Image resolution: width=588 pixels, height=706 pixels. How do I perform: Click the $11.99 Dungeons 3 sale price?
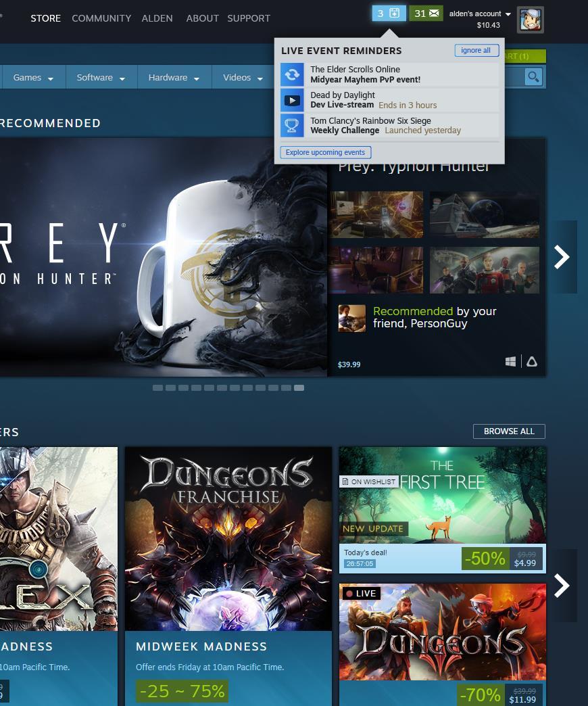pyautogui.click(x=522, y=700)
